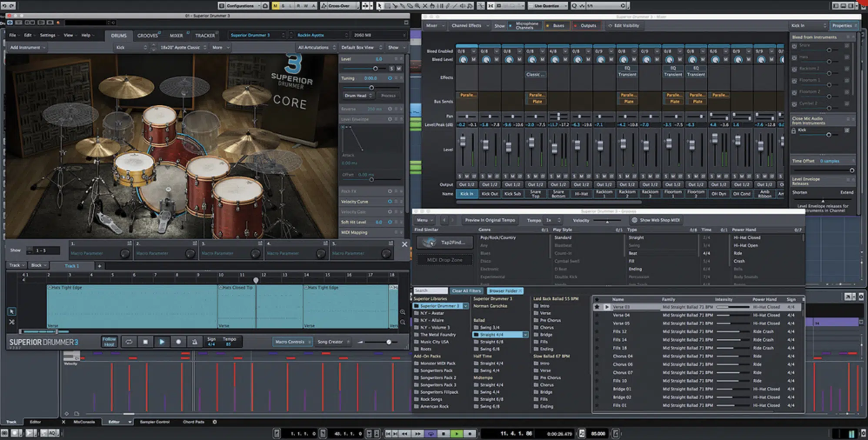Start recording in Superior Drummer 3 transport

[x=178, y=342]
